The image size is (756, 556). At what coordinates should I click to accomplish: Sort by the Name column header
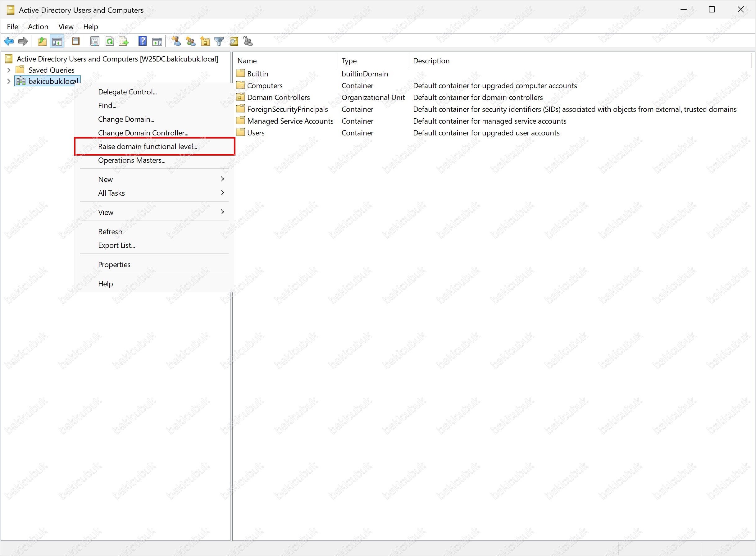(x=286, y=61)
